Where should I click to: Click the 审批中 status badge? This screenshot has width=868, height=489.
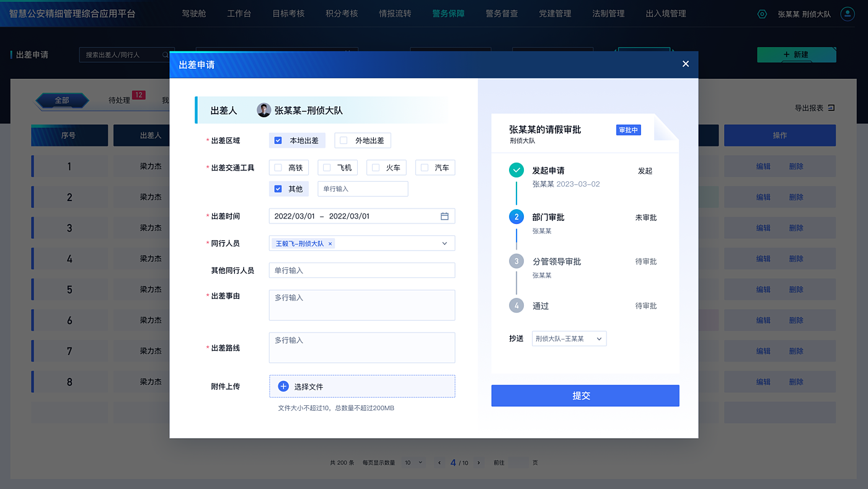628,130
